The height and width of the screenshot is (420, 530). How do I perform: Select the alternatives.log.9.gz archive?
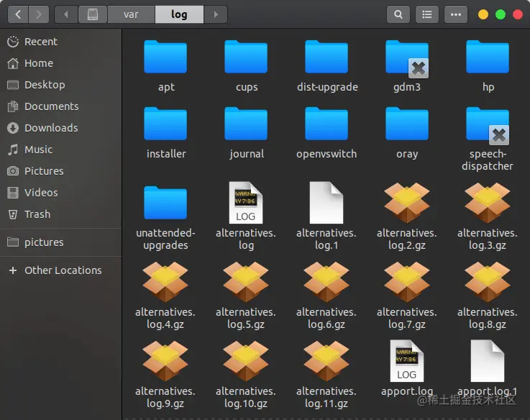[165, 375]
